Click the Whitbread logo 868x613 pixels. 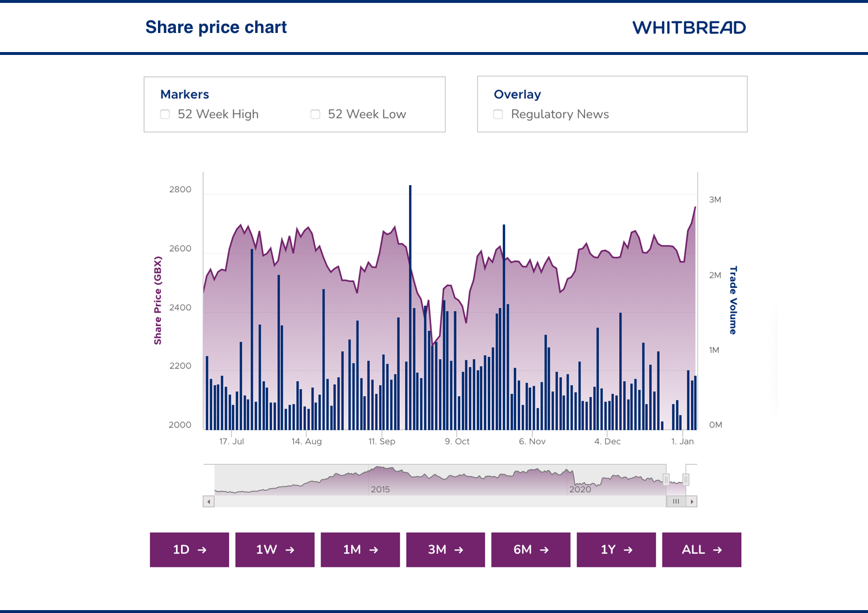click(689, 27)
